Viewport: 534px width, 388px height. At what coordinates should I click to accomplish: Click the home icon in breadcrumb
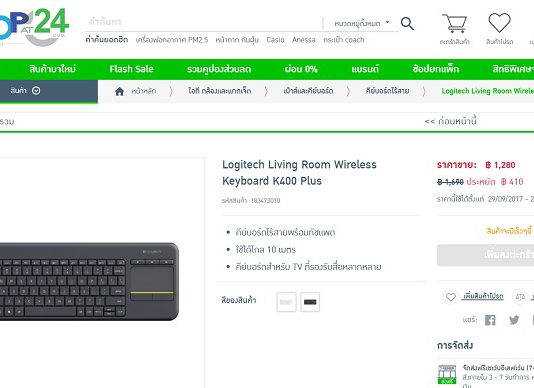click(120, 91)
